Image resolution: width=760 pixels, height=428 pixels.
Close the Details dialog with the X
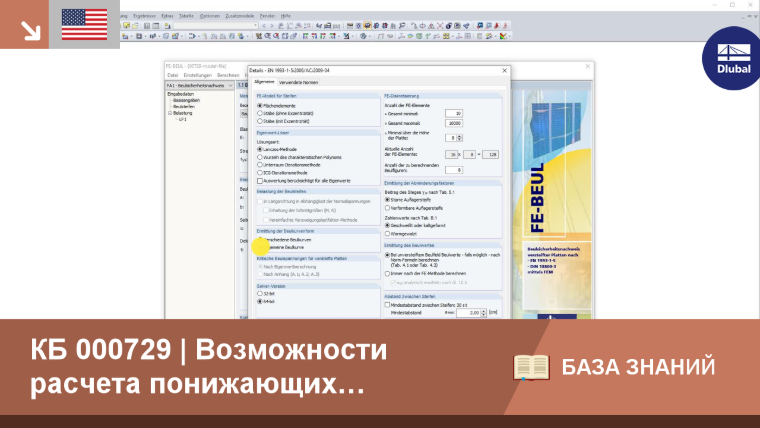pyautogui.click(x=505, y=70)
